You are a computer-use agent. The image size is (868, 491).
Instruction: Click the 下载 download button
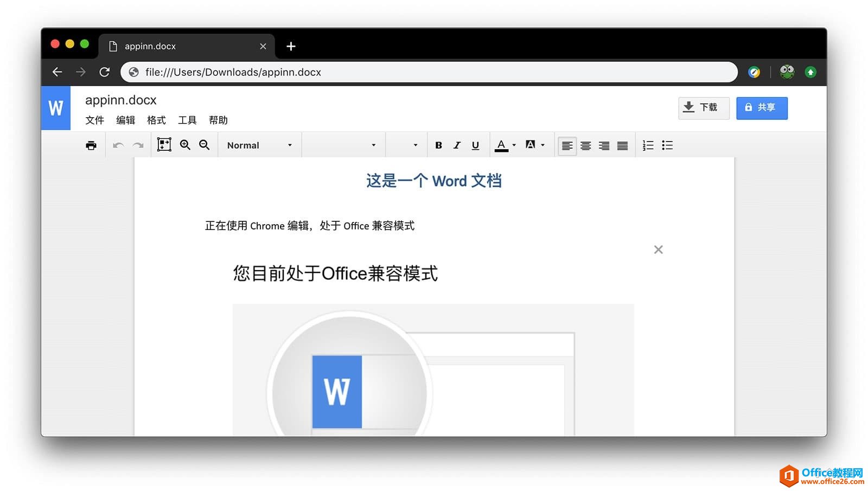[703, 107]
